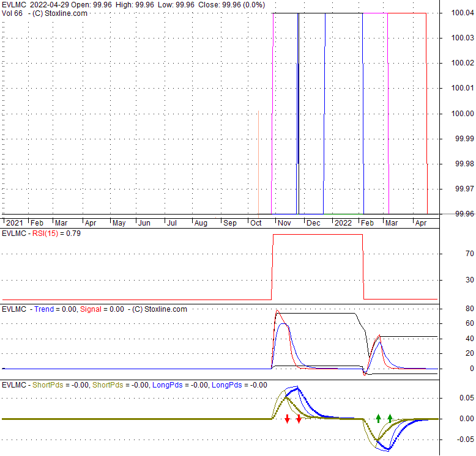Click the earlier red down-arrow sell marker

(x=287, y=419)
